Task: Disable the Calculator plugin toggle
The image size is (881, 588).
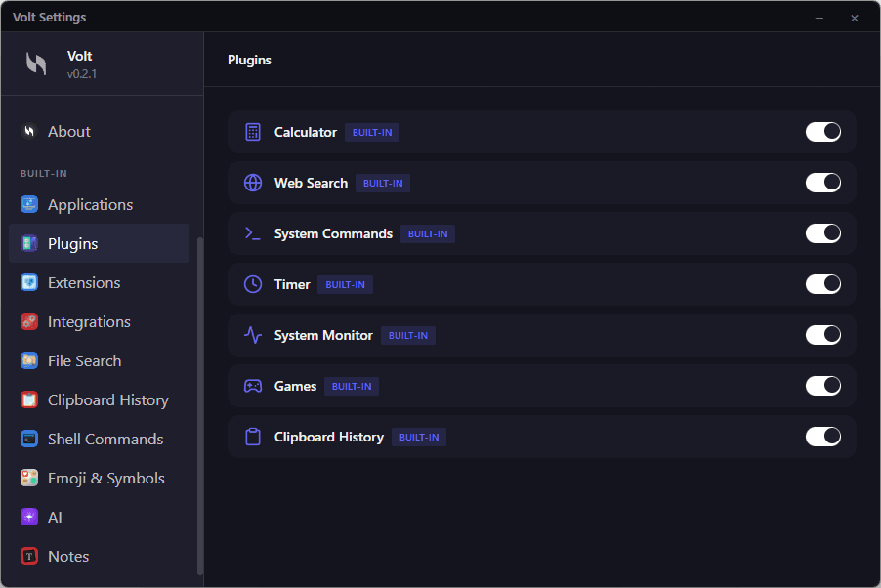Action: coord(823,132)
